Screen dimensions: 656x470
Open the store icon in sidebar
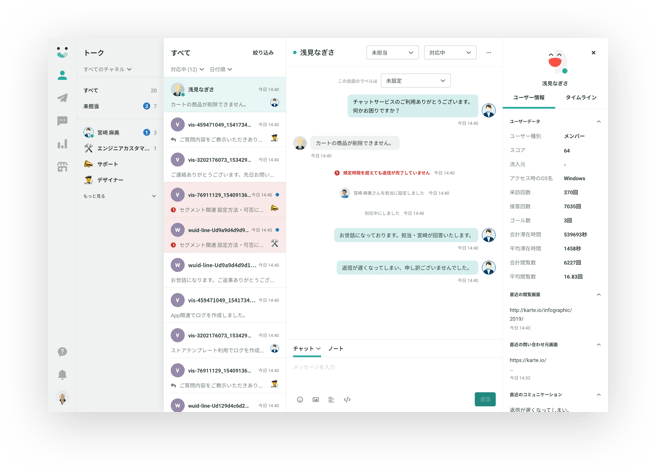point(62,167)
